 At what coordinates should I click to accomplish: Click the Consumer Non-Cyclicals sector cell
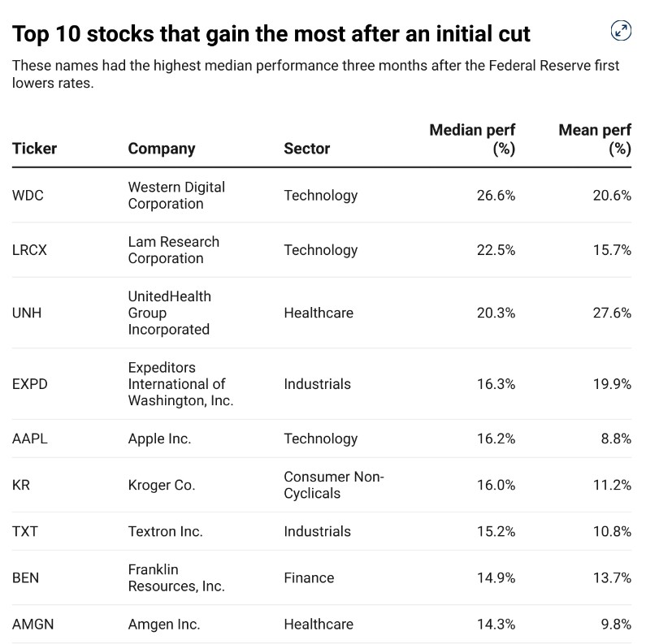pyautogui.click(x=333, y=485)
